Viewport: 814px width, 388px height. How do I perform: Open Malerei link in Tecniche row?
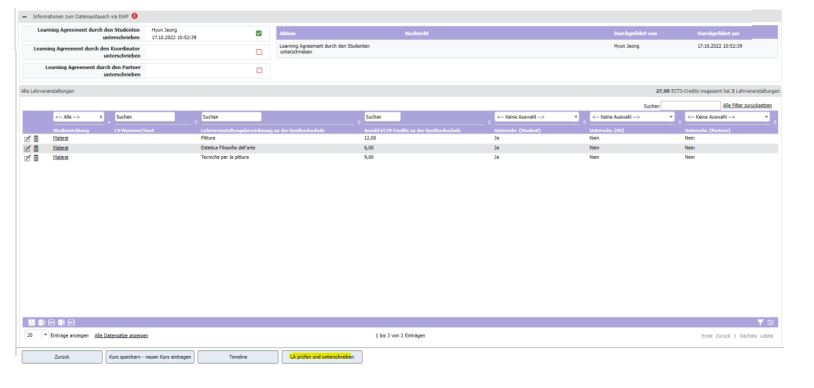click(60, 157)
